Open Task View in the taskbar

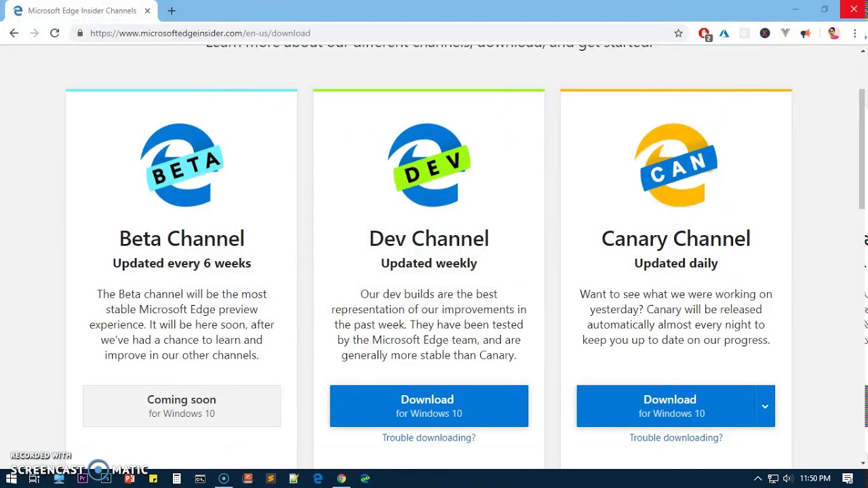(x=35, y=479)
